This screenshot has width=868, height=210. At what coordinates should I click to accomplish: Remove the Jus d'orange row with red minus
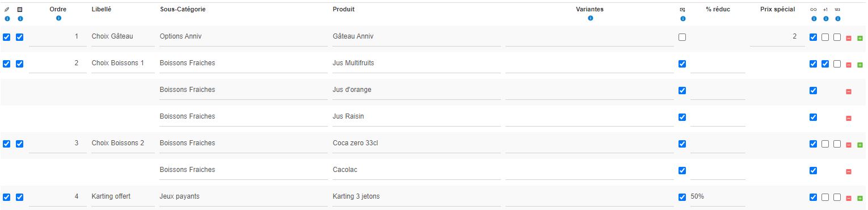click(849, 91)
